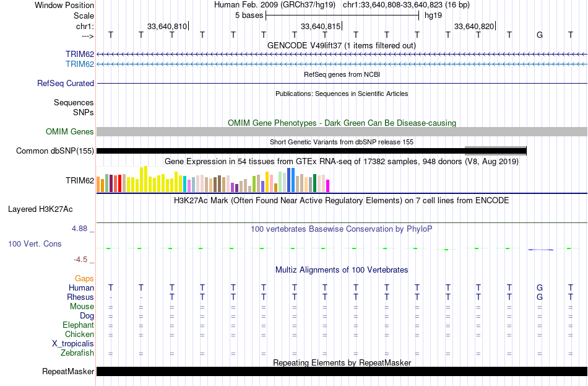Image resolution: width=588 pixels, height=386 pixels.
Task: Click the X_tropicalis species label
Action: click(x=73, y=344)
